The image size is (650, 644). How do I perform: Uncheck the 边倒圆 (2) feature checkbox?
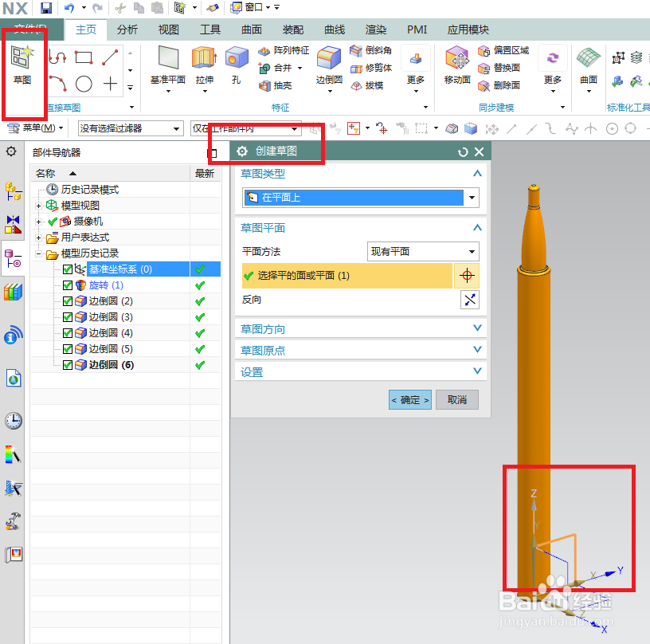tap(68, 300)
